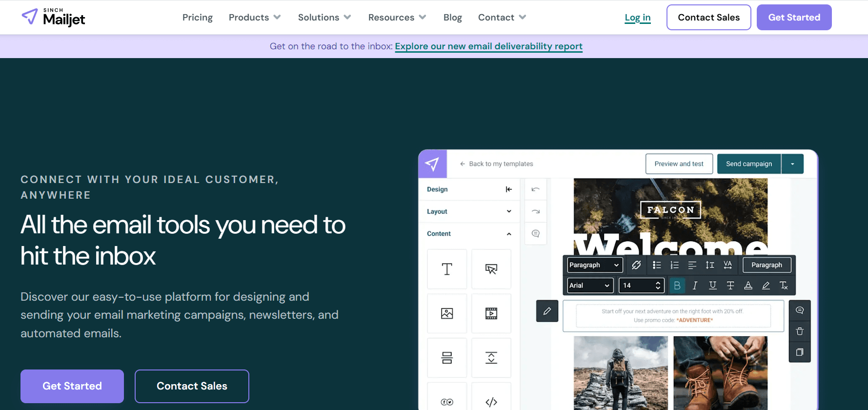Apply numbered list formatting
The height and width of the screenshot is (410, 868).
[x=674, y=265]
